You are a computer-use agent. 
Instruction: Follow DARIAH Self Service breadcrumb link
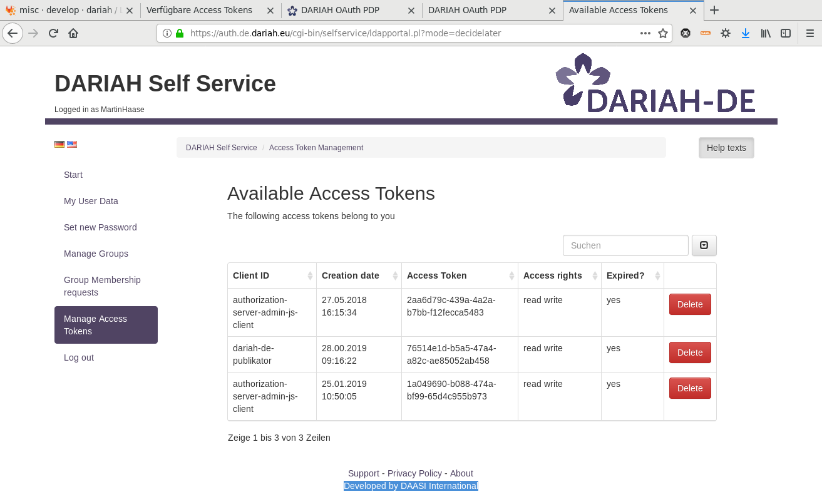tap(222, 148)
